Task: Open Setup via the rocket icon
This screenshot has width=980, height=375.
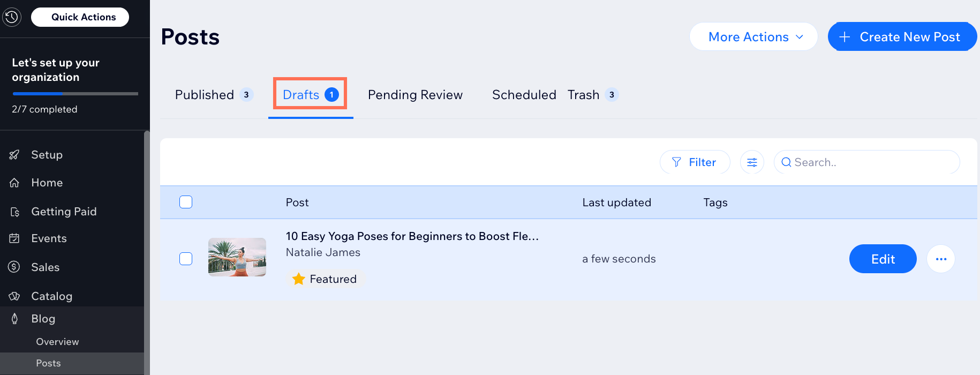Action: 14,155
